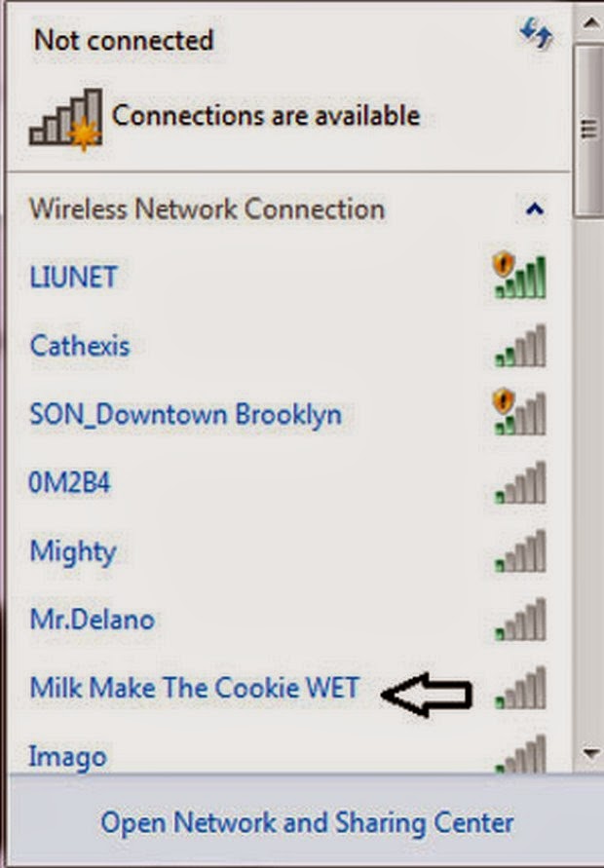Image resolution: width=604 pixels, height=868 pixels.
Task: Click the Mighty network signal icon
Action: (x=520, y=550)
